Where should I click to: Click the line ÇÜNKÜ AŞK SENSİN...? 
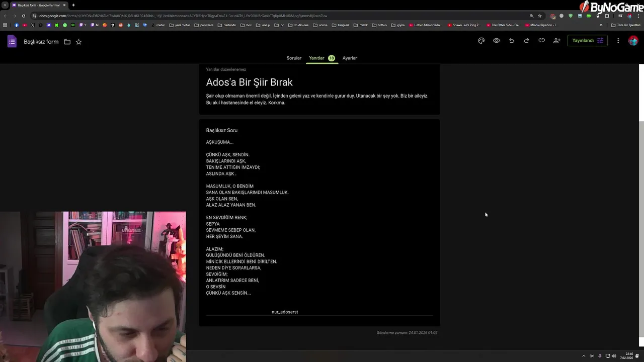(x=228, y=293)
